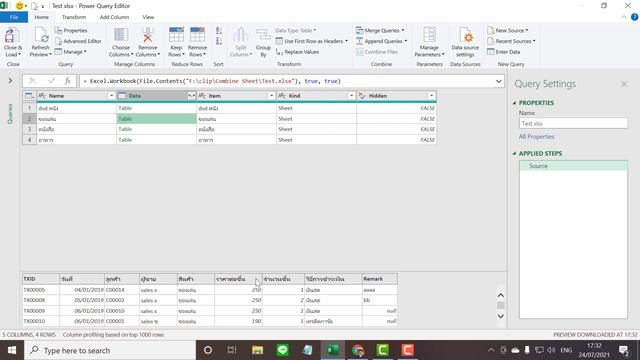Switch to the Transform tab
This screenshot has width=640, height=360.
[x=74, y=17]
